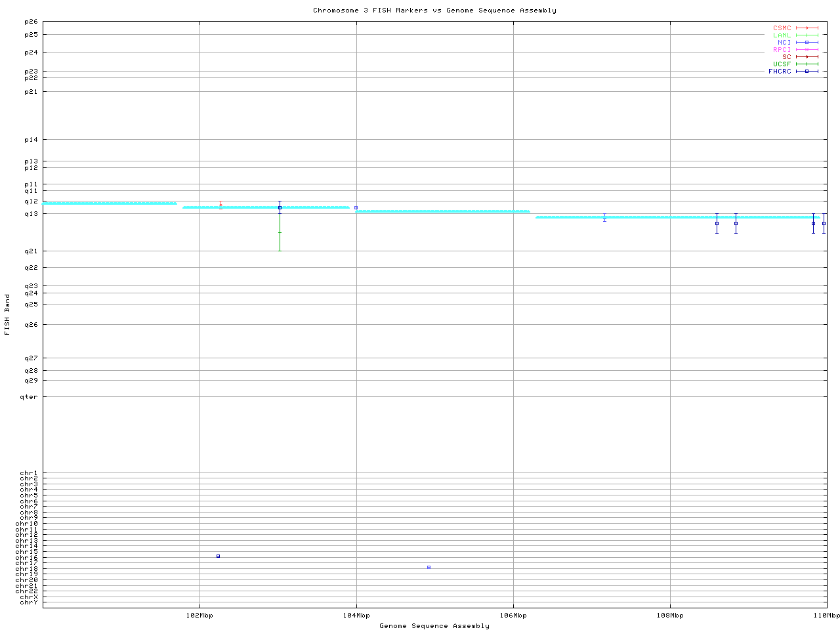Click the red data point just right of 102Mbp

coord(220,204)
